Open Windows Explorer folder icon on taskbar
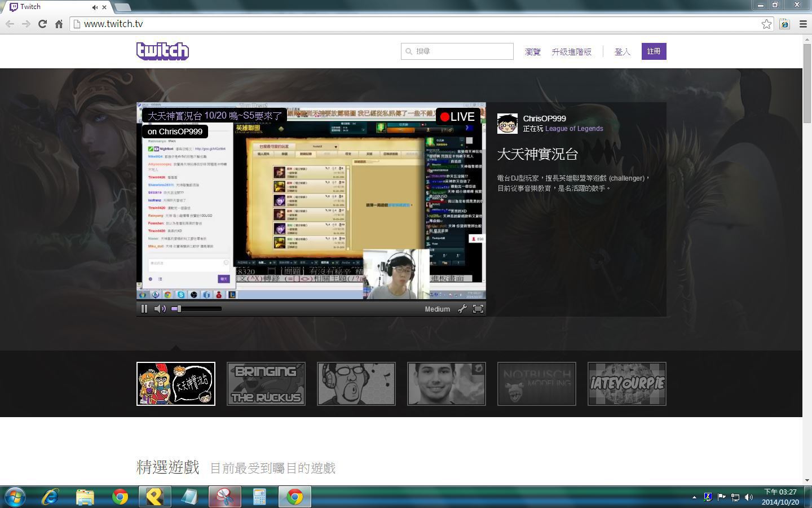The height and width of the screenshot is (508, 812). (85, 497)
